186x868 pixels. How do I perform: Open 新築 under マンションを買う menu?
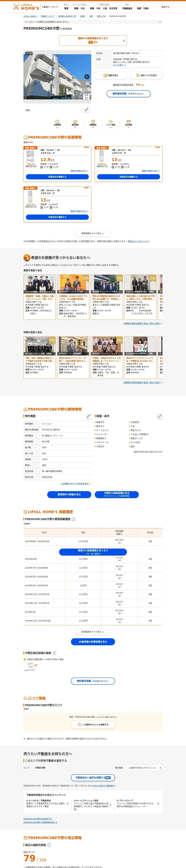pos(76,8)
